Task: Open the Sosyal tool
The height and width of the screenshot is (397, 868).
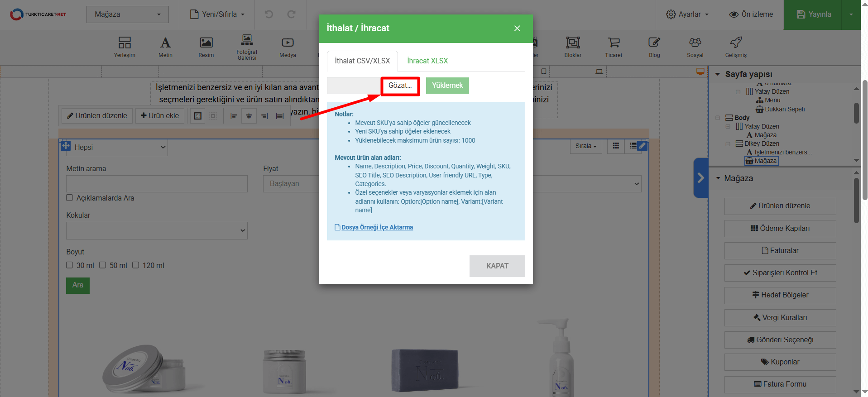Action: [695, 47]
